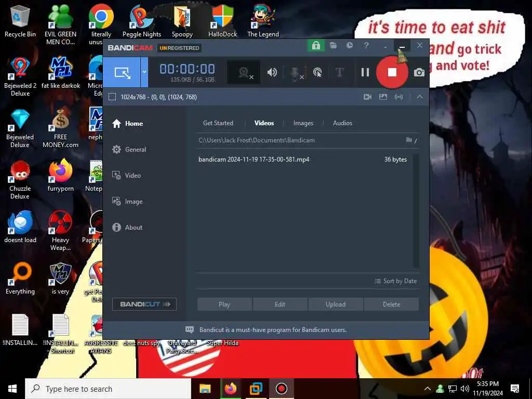Screen dimensions: 532x399
Task: Click the output folder path field
Action: 300,140
